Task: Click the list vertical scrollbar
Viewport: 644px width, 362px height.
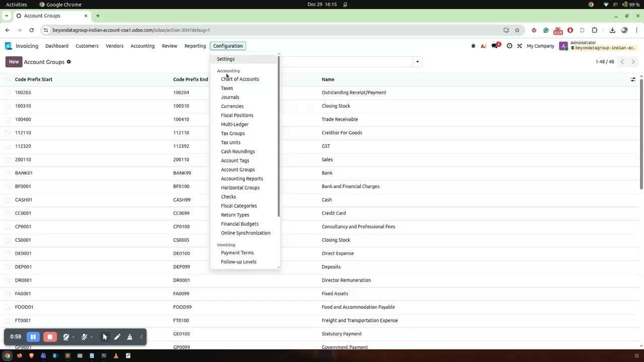Action: pos(641,135)
